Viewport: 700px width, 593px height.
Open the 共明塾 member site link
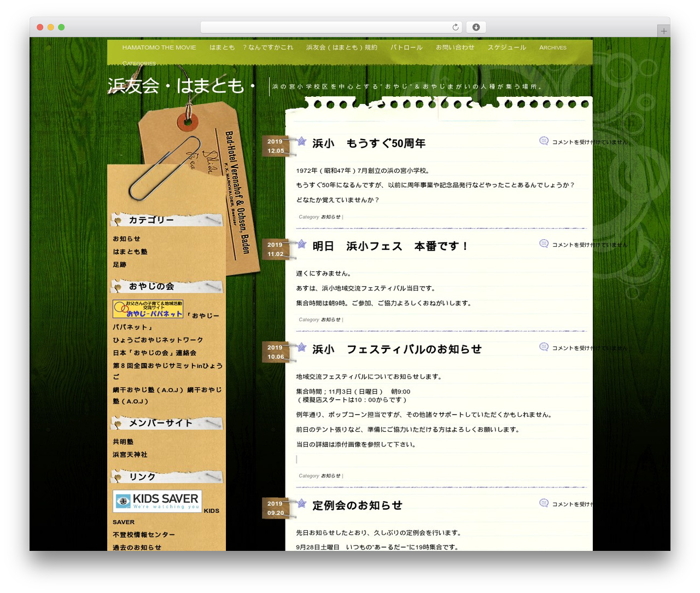(x=123, y=442)
